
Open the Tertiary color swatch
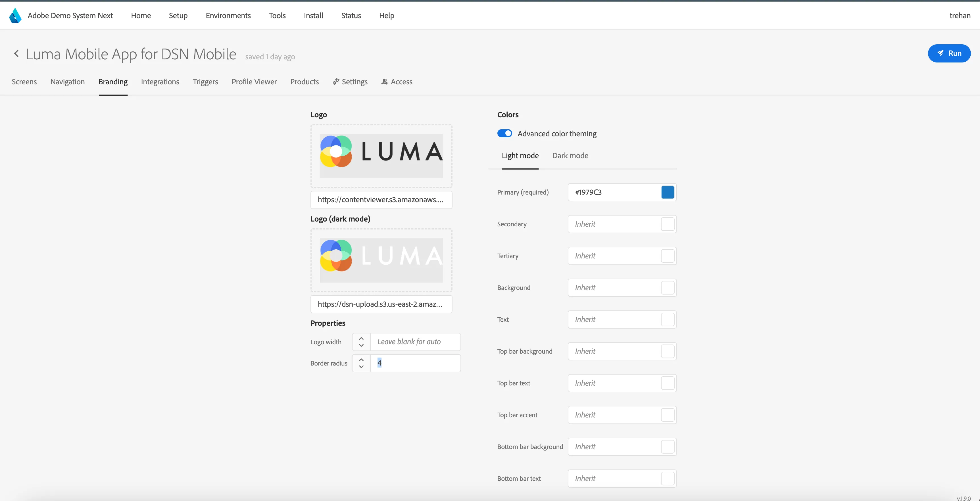click(667, 256)
